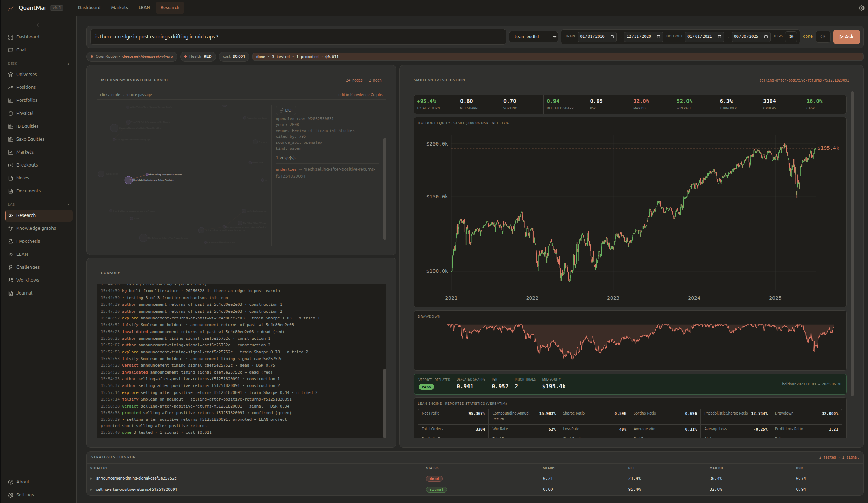868x503 pixels.
Task: Open About in the sidebar
Action: tap(38, 482)
